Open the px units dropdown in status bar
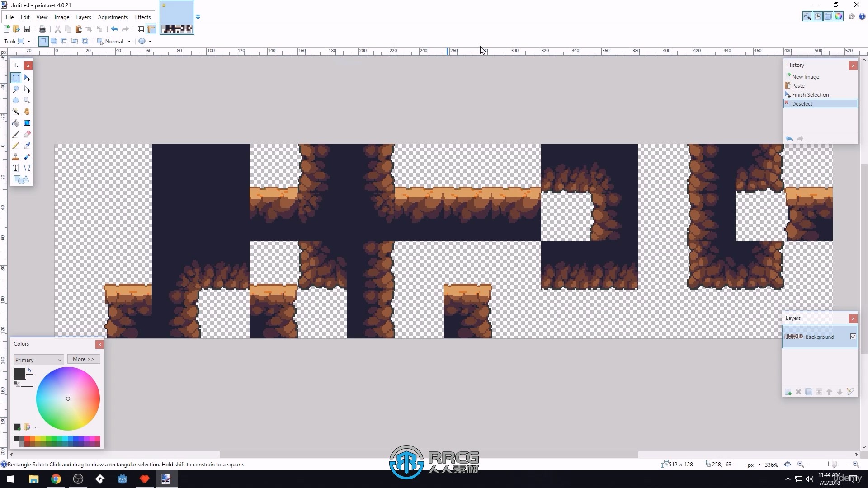 click(754, 465)
